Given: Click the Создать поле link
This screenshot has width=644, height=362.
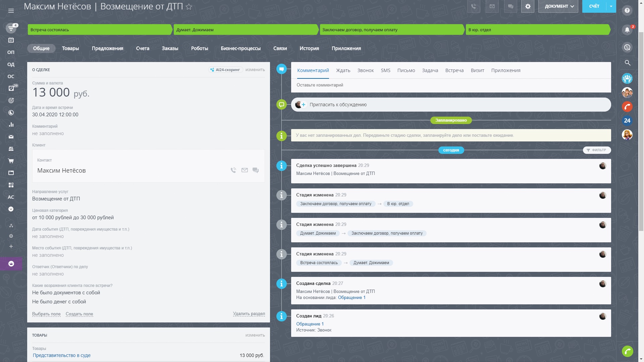Looking at the screenshot, I should coord(79,314).
